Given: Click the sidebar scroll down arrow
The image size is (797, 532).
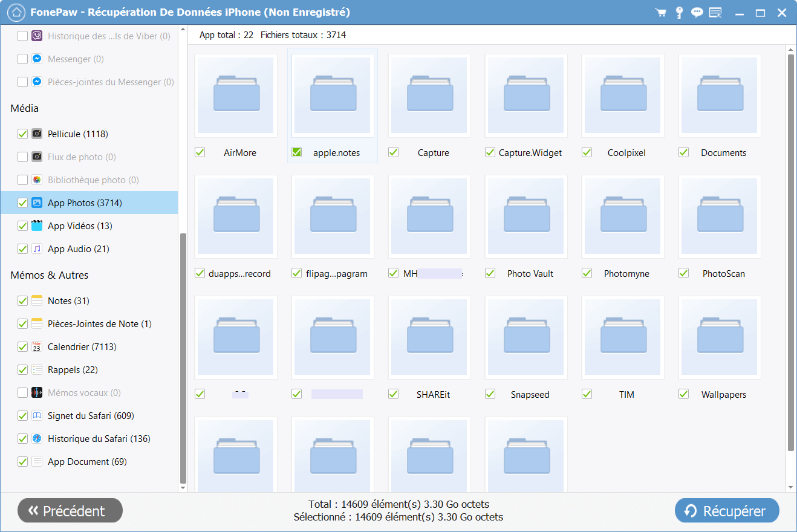Looking at the screenshot, I should [183, 487].
